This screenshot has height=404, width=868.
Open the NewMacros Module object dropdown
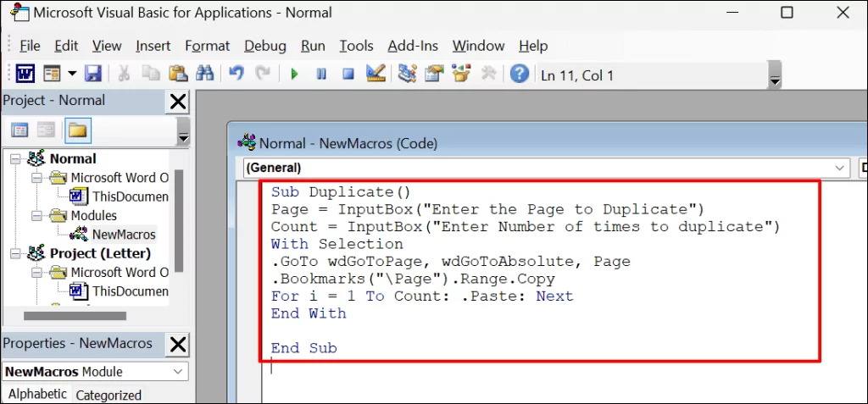coord(177,372)
